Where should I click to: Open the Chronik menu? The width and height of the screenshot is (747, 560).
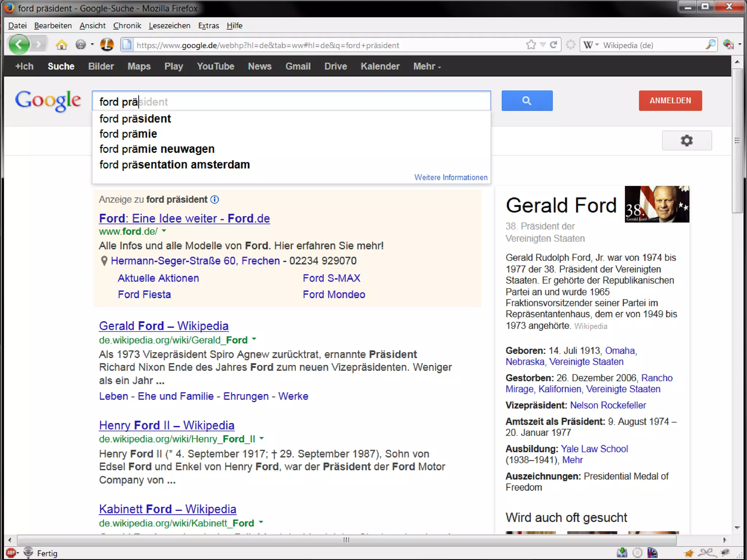(x=127, y=26)
